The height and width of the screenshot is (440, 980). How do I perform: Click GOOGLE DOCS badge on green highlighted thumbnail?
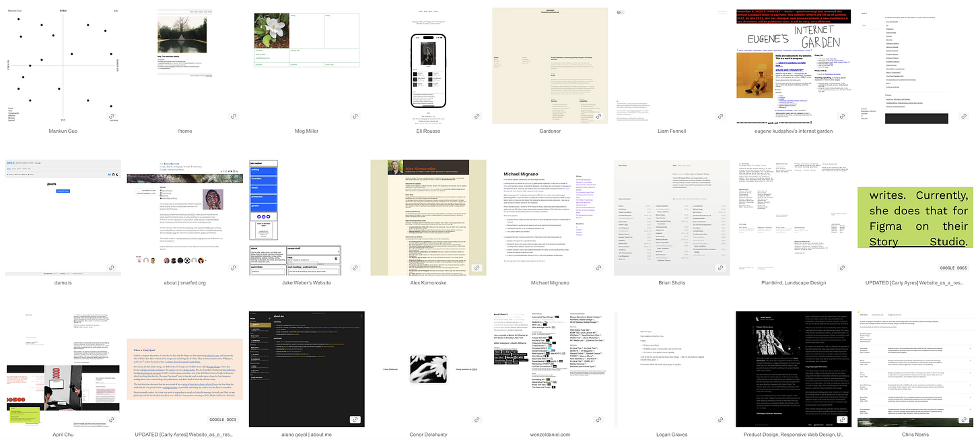point(953,268)
